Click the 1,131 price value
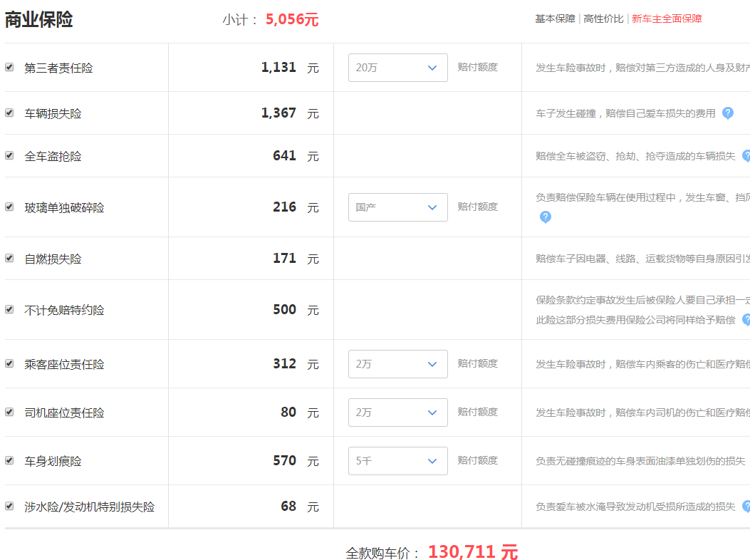Image resolution: width=750 pixels, height=560 pixels. [278, 67]
